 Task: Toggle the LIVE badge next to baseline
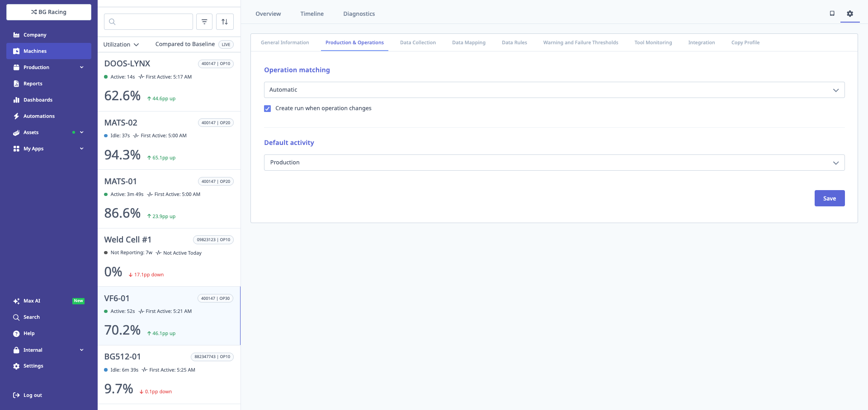pyautogui.click(x=226, y=44)
